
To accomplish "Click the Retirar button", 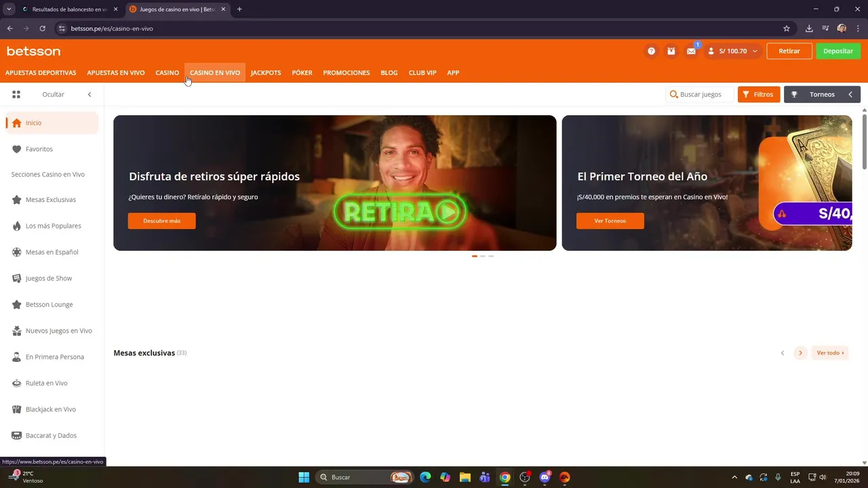I will click(789, 51).
